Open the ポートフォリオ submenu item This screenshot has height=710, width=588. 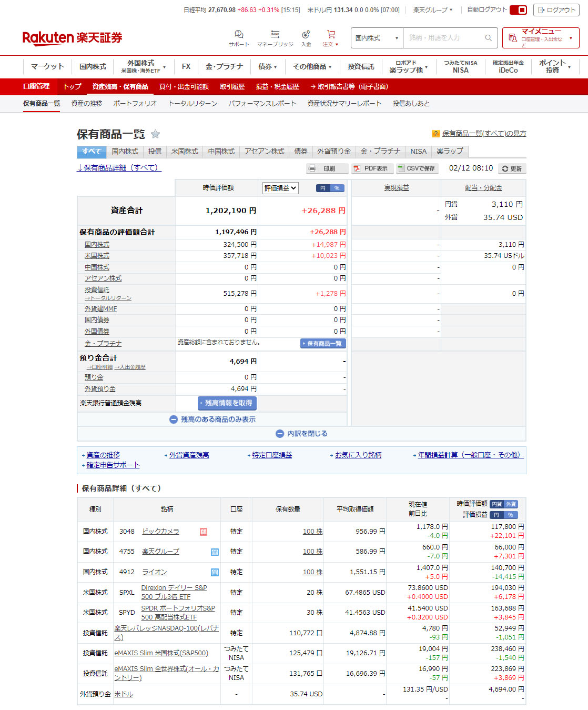click(x=135, y=104)
